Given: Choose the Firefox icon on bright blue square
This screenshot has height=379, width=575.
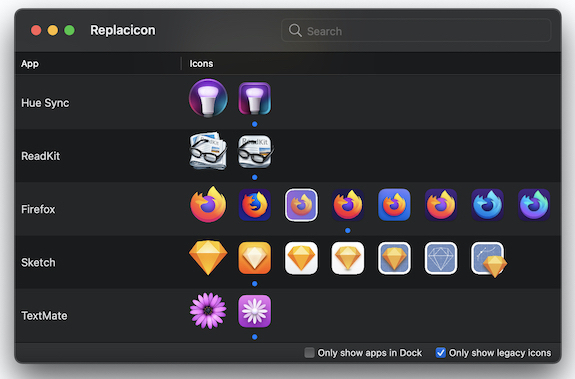Looking at the screenshot, I should (x=394, y=205).
